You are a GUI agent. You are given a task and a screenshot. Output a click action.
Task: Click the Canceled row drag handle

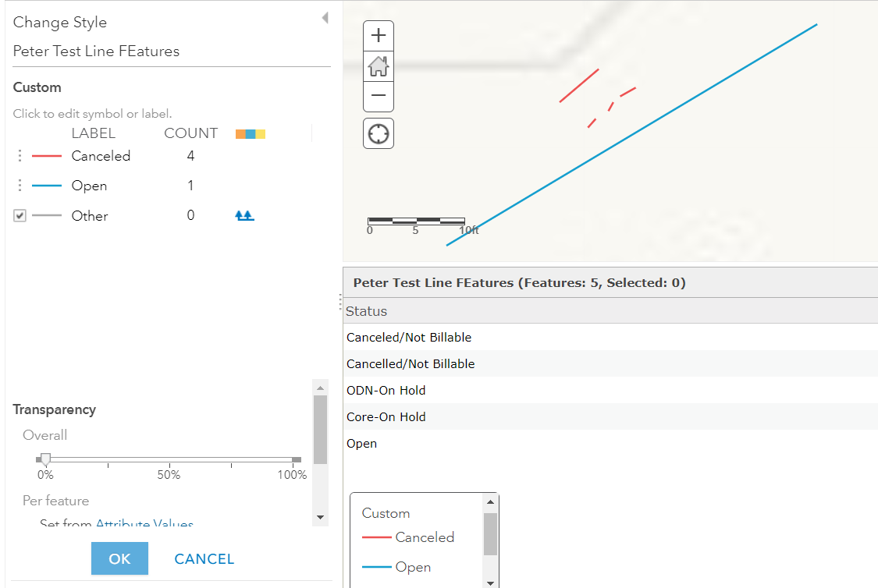click(20, 156)
